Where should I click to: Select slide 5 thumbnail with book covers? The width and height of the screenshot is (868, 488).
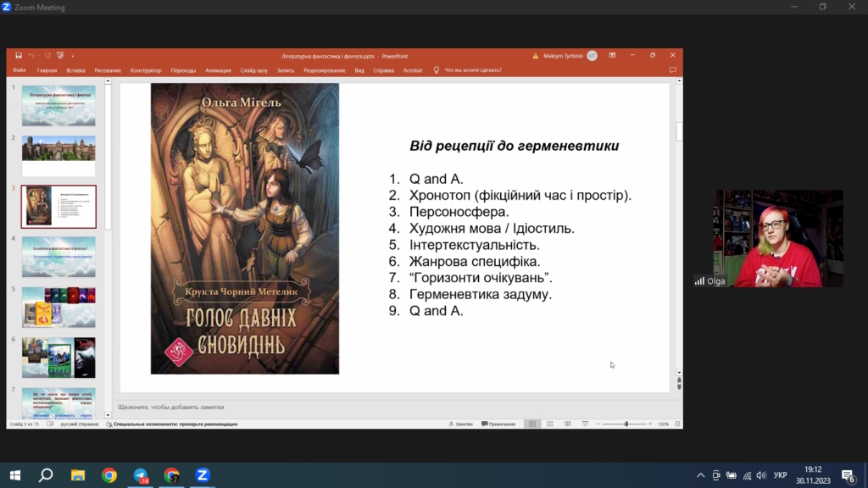pos(58,307)
